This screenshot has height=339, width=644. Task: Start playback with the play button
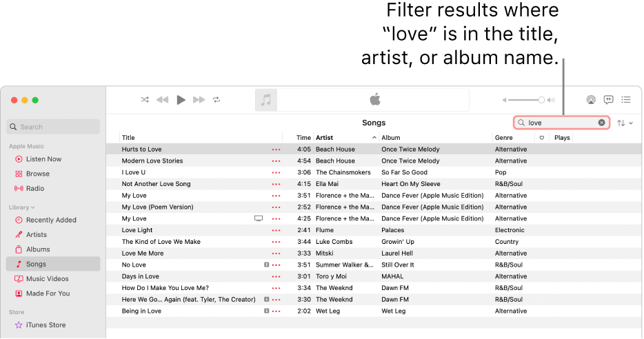tap(181, 100)
